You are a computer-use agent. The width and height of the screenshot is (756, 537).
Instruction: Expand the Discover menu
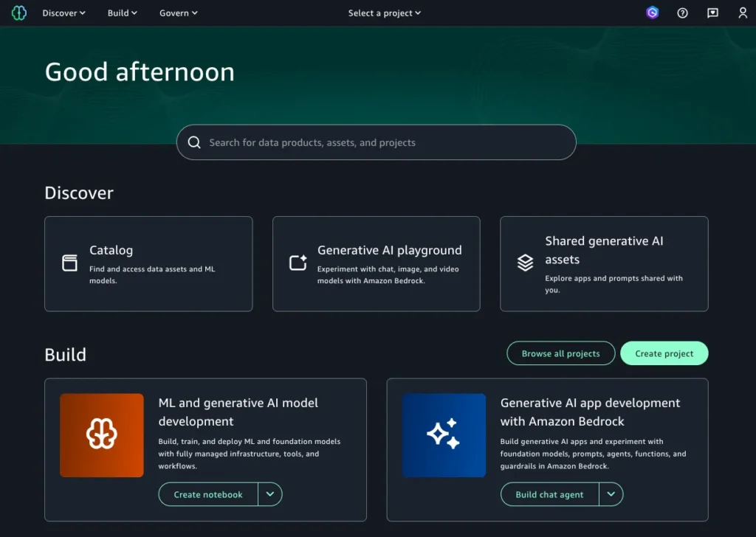63,13
